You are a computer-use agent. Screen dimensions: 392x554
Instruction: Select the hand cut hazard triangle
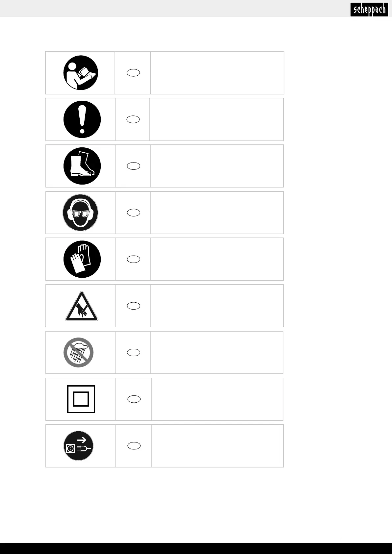(82, 306)
